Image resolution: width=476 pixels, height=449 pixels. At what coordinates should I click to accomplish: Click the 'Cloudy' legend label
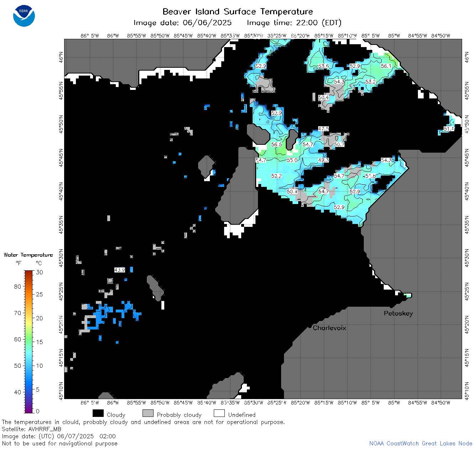[x=116, y=415]
